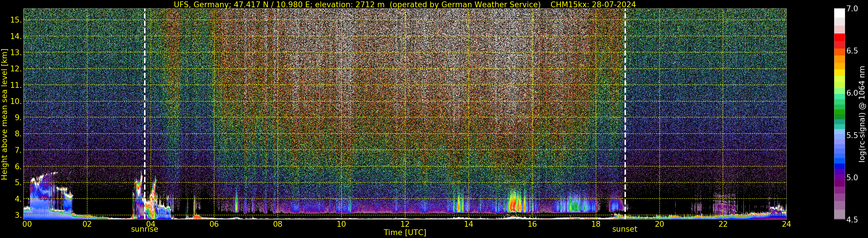
Task: Click the '15.' height tick label
Action: click(x=16, y=20)
